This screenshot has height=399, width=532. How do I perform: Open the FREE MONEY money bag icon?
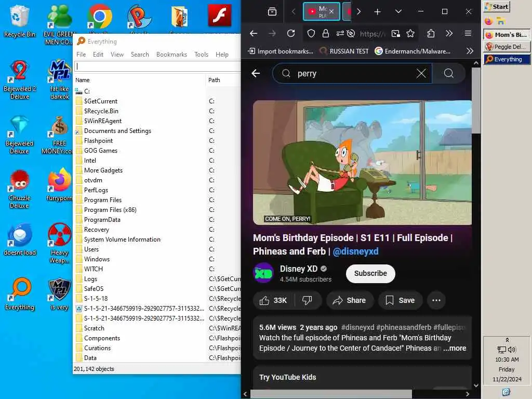pos(59,126)
